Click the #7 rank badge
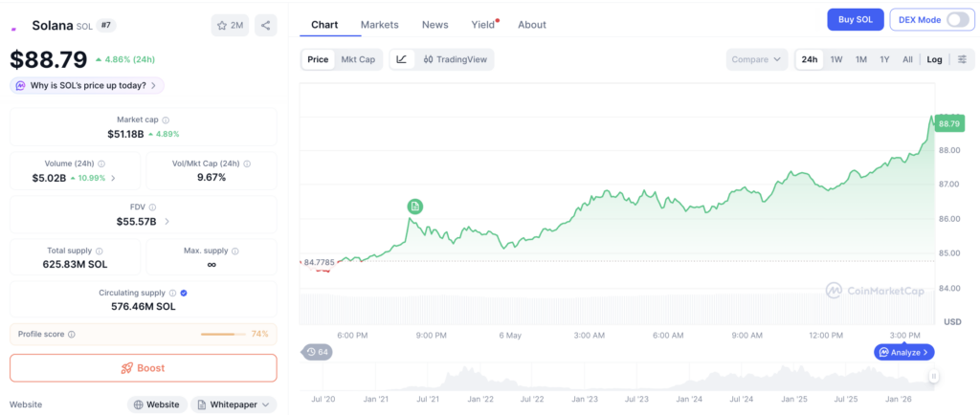The image size is (980, 415). (105, 26)
